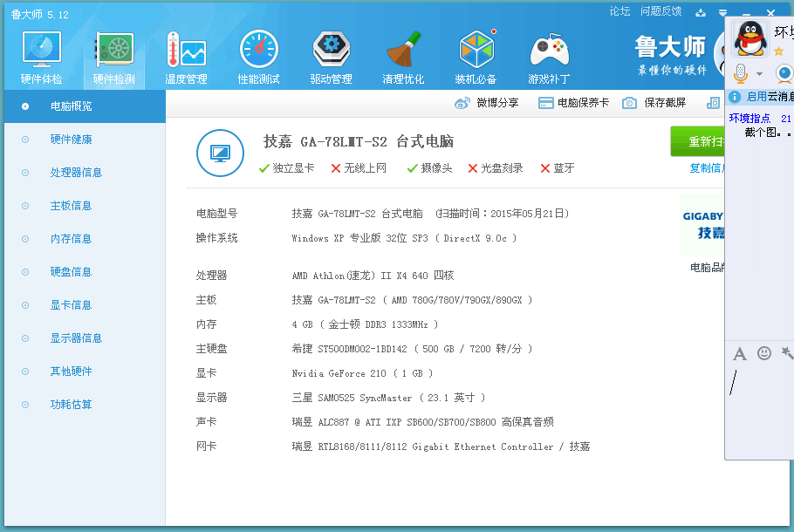Click the webcam icon in the QQ window
794x532 pixels.
(784, 74)
